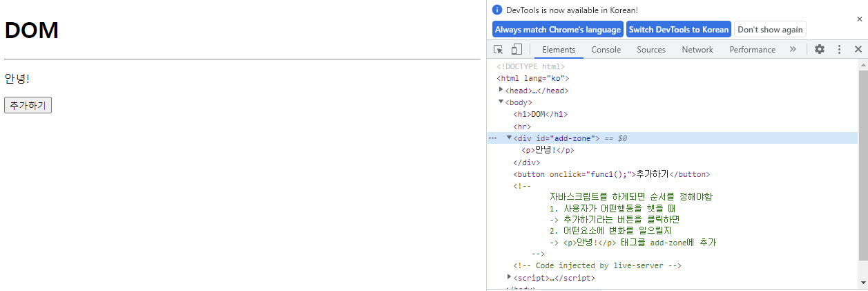Click the Elements panel vertical scrollbar thumb
Screen dimensions: 868x291
click(862, 165)
